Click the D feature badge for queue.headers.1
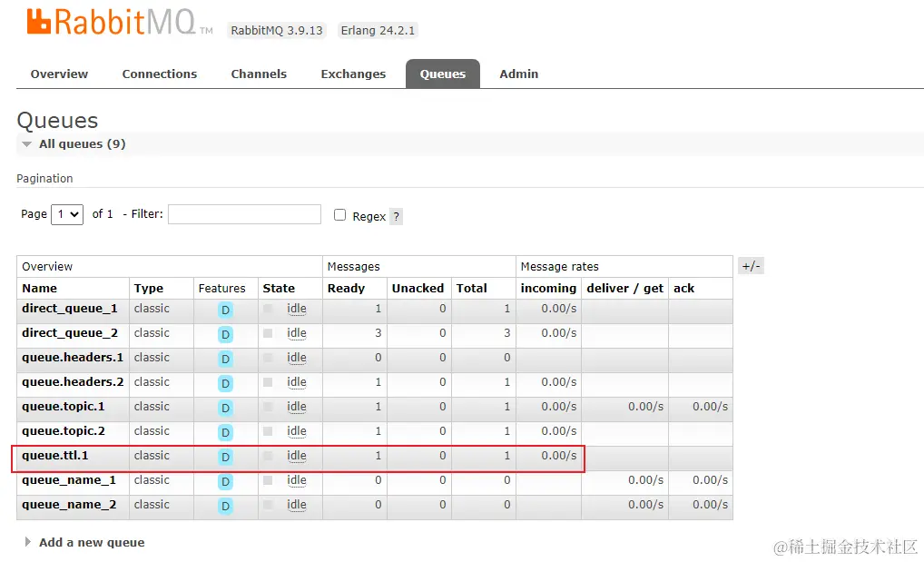Image resolution: width=924 pixels, height=562 pixels. tap(225, 360)
